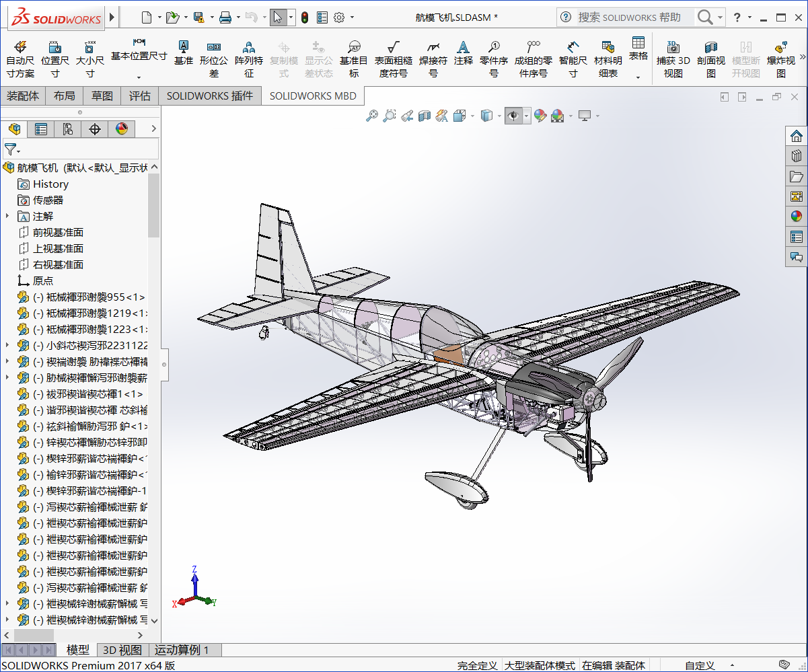Screen dimensions: 808x672
Task: Open dropdown arrow under 基本位置尺寸
Action: coord(139,77)
